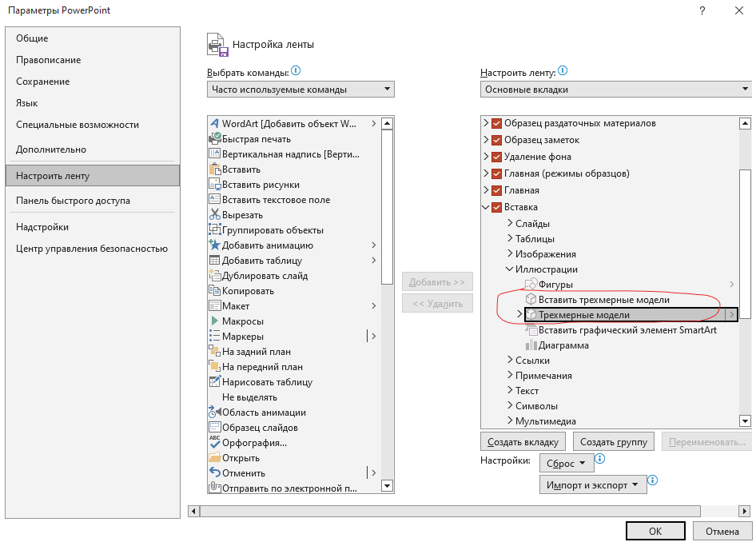Toggle the Удаление фона checkbox
The image size is (756, 546).
(496, 157)
